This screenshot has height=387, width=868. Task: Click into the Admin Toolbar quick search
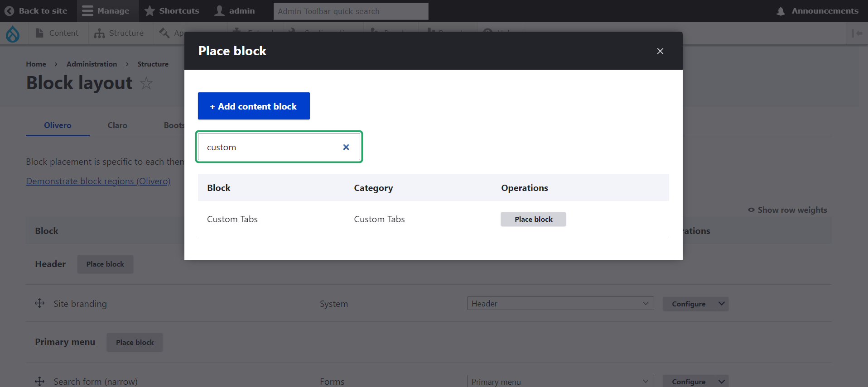click(351, 11)
